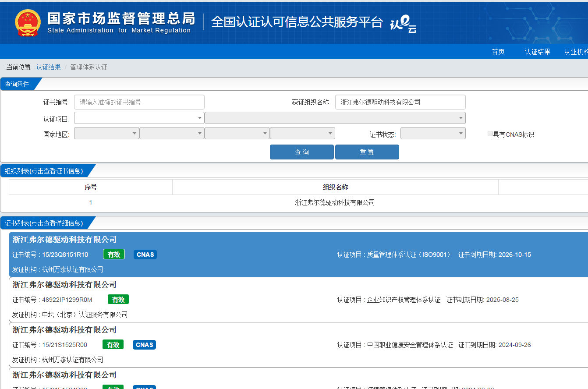Click 质量管理体系认证（ISO9001） project text
The width and height of the screenshot is (588, 389).
click(409, 255)
